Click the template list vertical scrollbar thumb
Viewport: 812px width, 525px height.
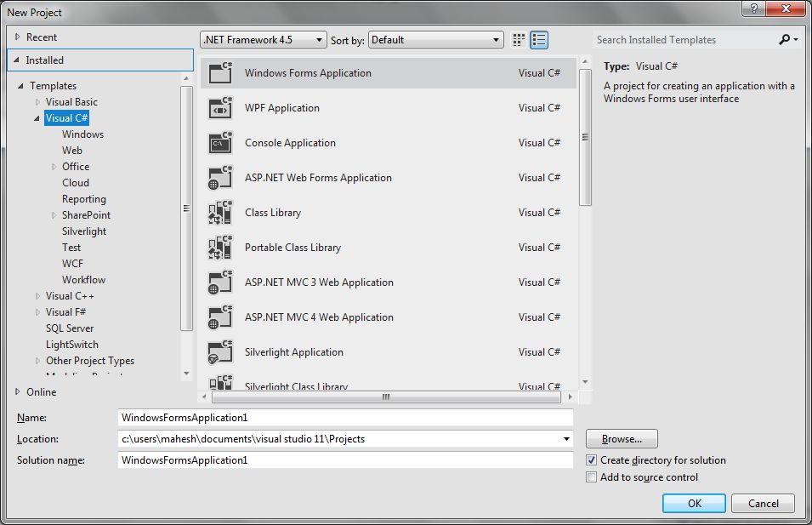tap(585, 137)
